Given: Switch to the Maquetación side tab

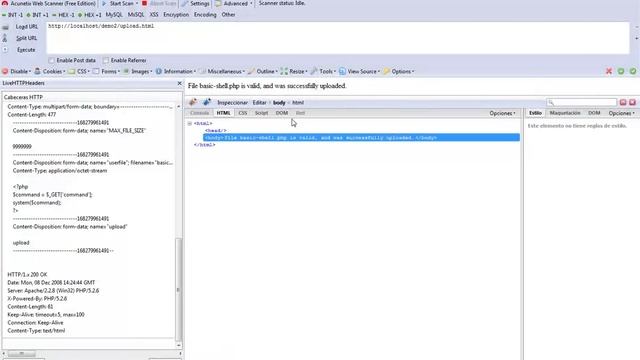Looking at the screenshot, I should 565,113.
